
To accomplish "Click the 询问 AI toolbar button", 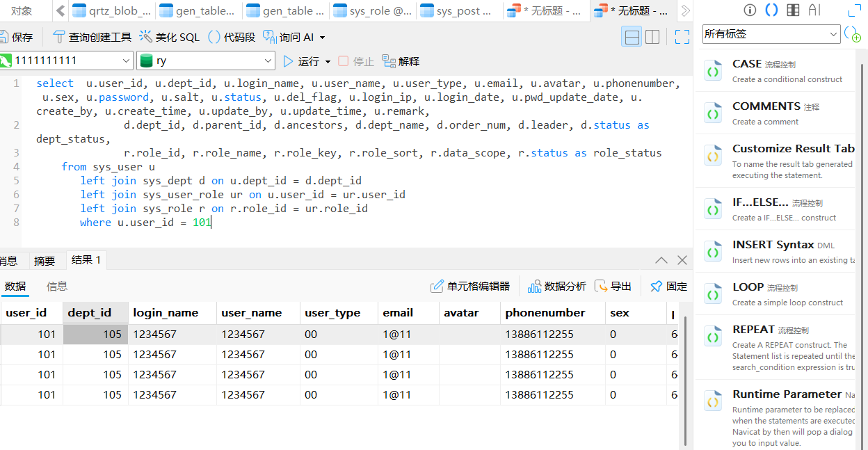I will (289, 37).
